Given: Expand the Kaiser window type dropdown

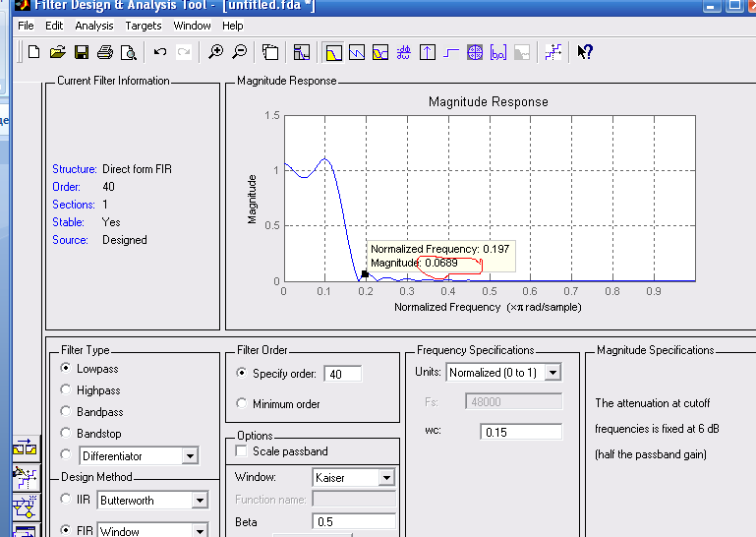Looking at the screenshot, I should point(386,478).
